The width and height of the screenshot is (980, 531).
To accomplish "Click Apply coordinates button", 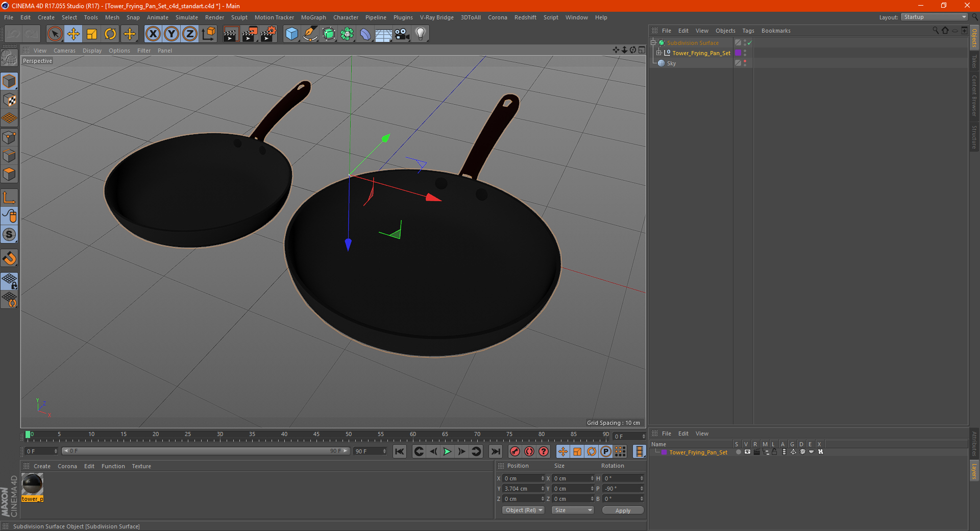I will point(623,510).
